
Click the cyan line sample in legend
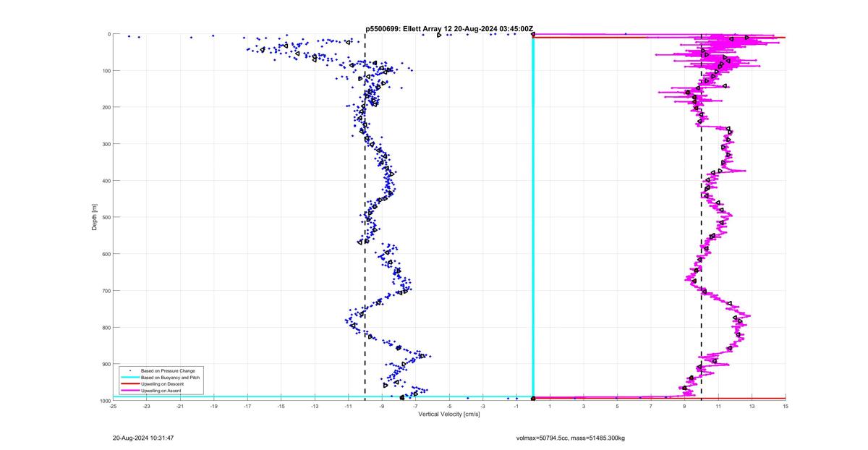click(x=129, y=378)
